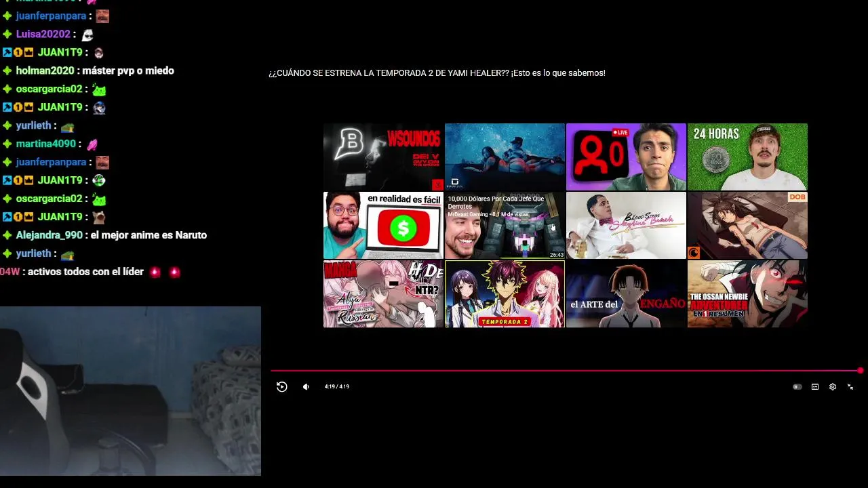Image resolution: width=868 pixels, height=488 pixels.
Task: Click username Alejandra_990 in chat
Action: pyautogui.click(x=49, y=235)
